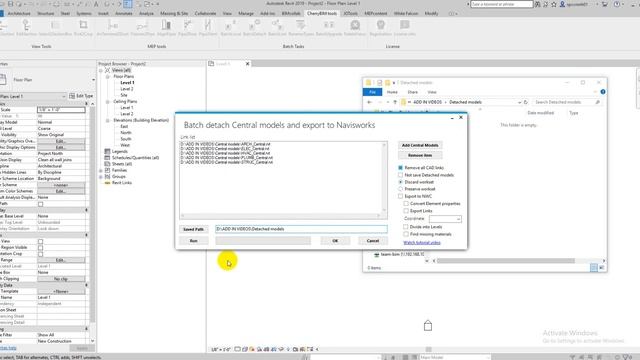Click the favorites star icon in title bar
Viewport: 640px width, 360px height.
(x=554, y=4)
